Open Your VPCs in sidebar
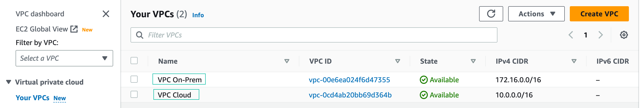644x108 pixels. [33, 98]
